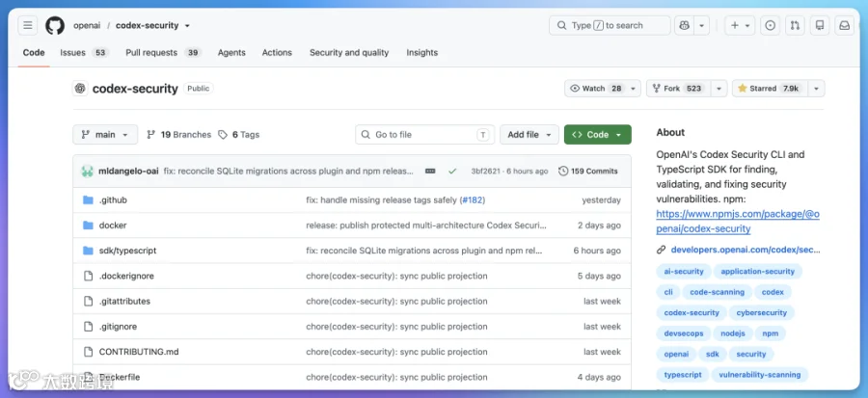Open the Copilot chat icon
This screenshot has height=398, width=868.
pyautogui.click(x=684, y=25)
